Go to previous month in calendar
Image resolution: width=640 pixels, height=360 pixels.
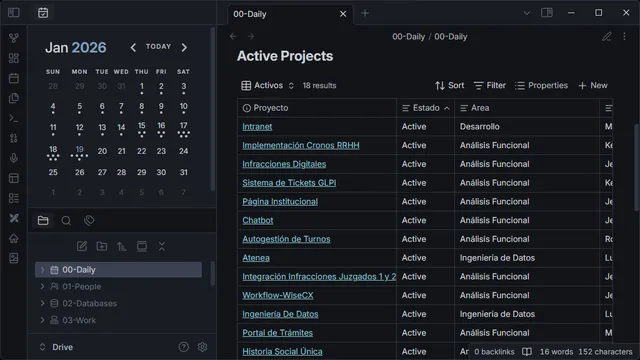click(133, 47)
